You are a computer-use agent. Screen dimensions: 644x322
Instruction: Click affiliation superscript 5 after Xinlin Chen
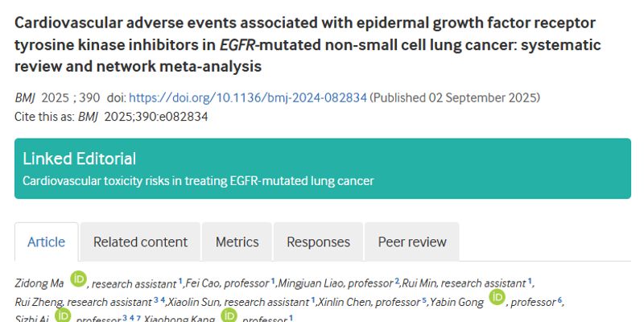click(424, 300)
